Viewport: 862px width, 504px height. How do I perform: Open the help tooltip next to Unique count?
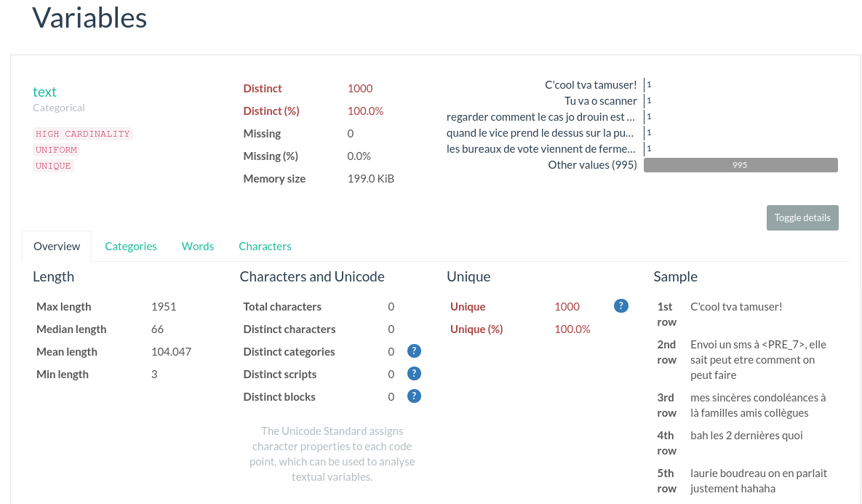620,305
